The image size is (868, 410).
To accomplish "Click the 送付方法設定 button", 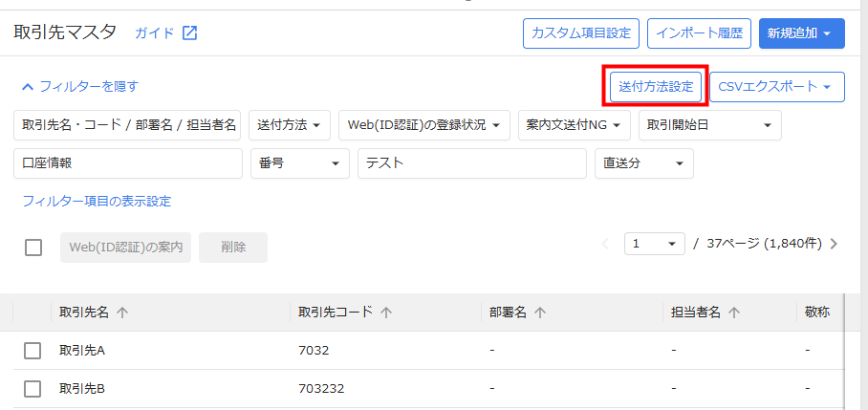I will pos(656,86).
